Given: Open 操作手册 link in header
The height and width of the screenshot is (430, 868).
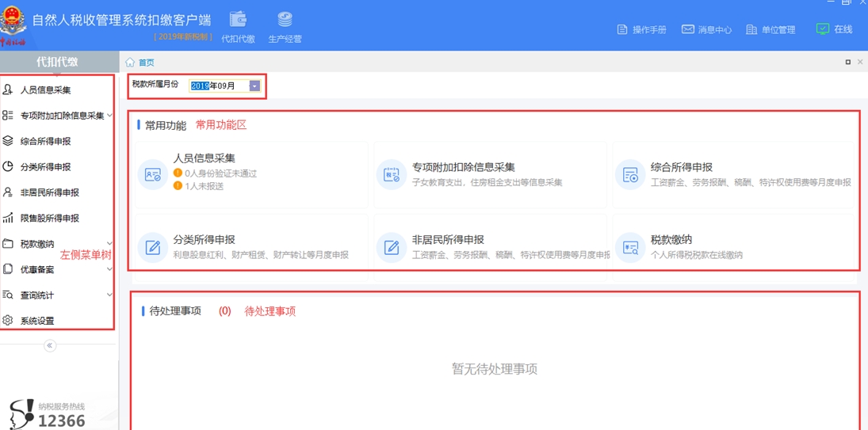Looking at the screenshot, I should coord(649,30).
